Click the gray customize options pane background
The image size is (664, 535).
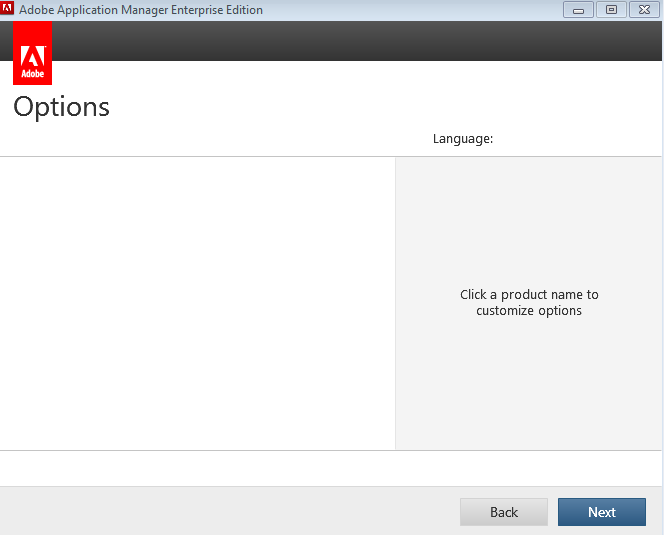(x=529, y=390)
